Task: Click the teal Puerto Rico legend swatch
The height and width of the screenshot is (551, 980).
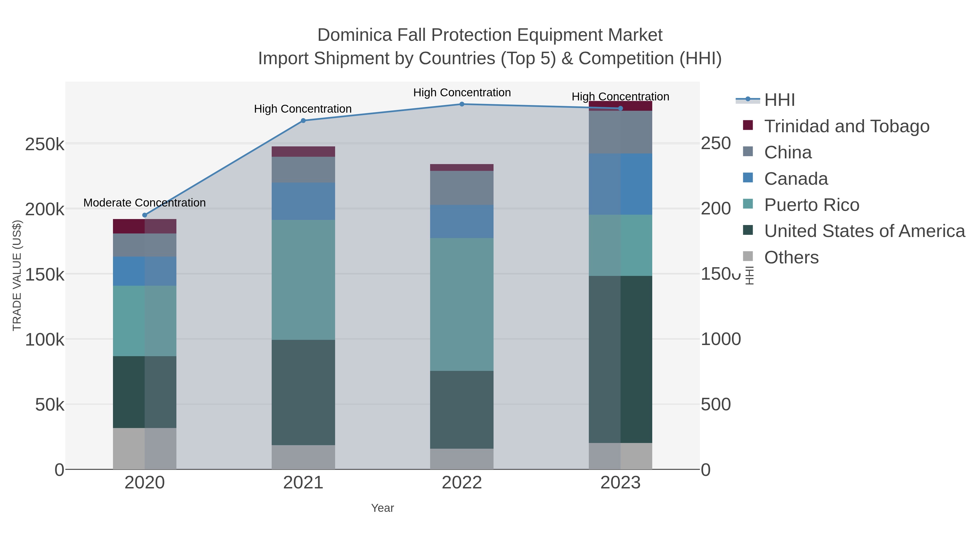Action: click(x=748, y=204)
